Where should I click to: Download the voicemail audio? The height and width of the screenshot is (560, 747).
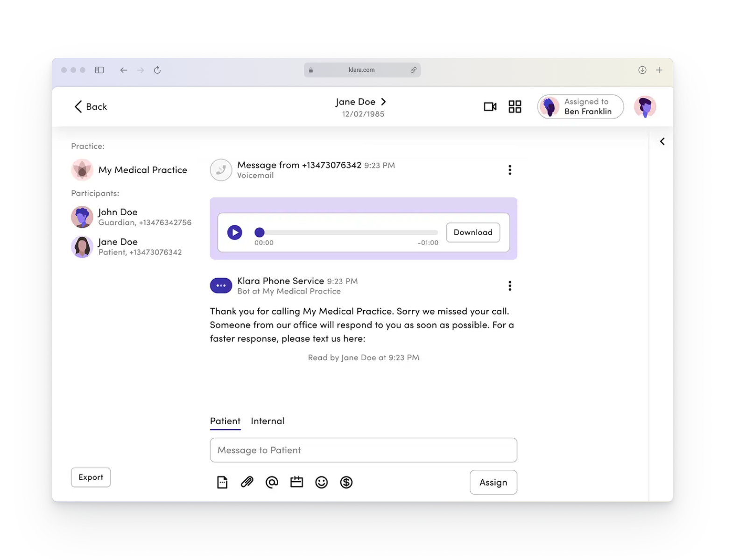(472, 232)
